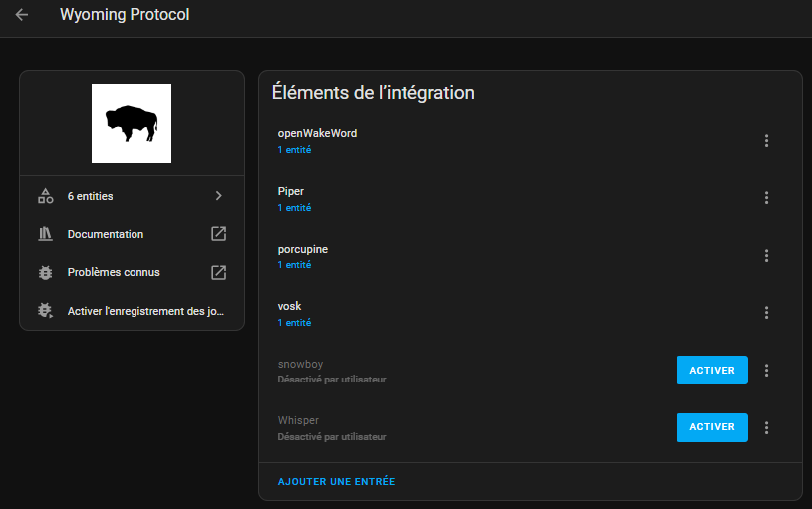The width and height of the screenshot is (812, 509).
Task: Activate the Whisper entry
Action: click(712, 427)
